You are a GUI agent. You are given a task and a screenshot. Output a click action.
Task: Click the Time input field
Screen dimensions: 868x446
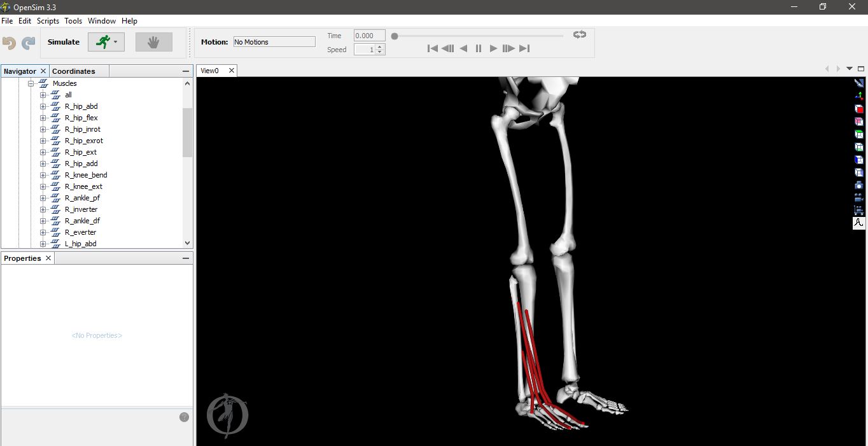coord(369,36)
